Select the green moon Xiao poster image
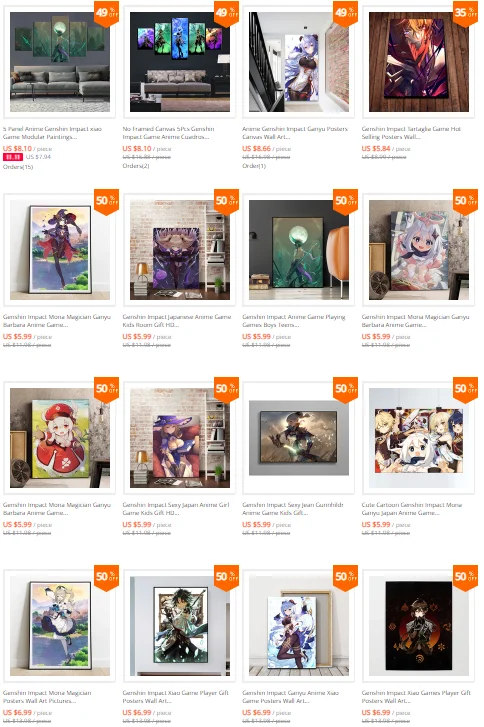The width and height of the screenshot is (484, 727). (x=299, y=250)
